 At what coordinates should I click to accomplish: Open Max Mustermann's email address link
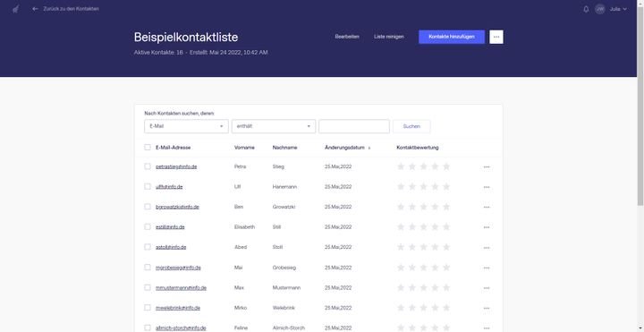point(181,288)
